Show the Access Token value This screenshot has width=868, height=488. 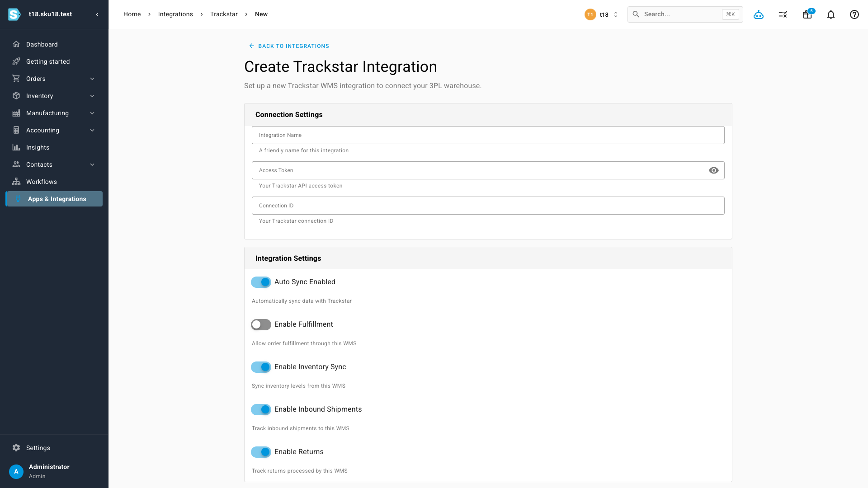[x=714, y=170]
